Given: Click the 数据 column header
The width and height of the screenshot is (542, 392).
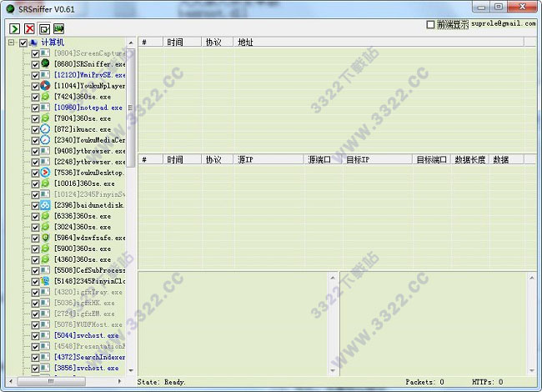Looking at the screenshot, I should point(506,159).
